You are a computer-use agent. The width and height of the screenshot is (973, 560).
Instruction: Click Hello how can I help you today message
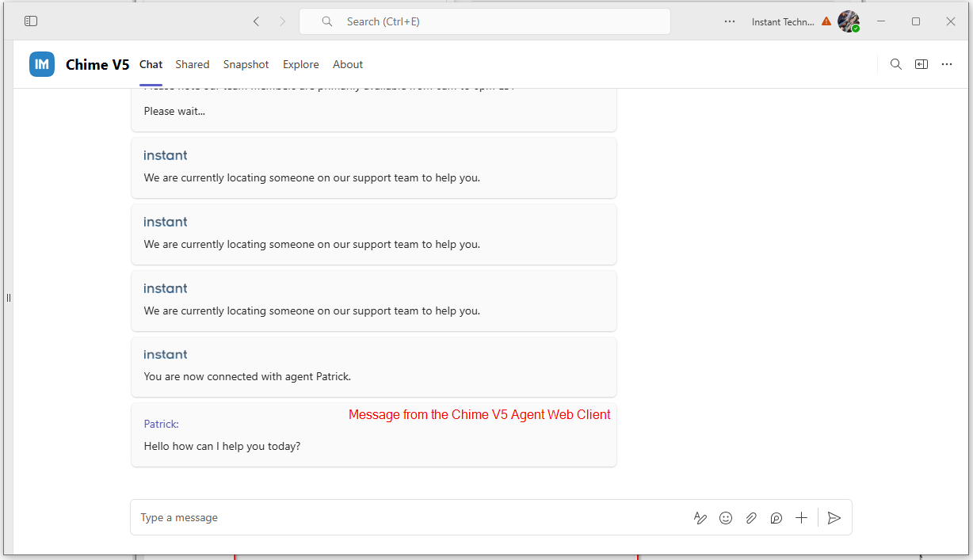pos(223,447)
